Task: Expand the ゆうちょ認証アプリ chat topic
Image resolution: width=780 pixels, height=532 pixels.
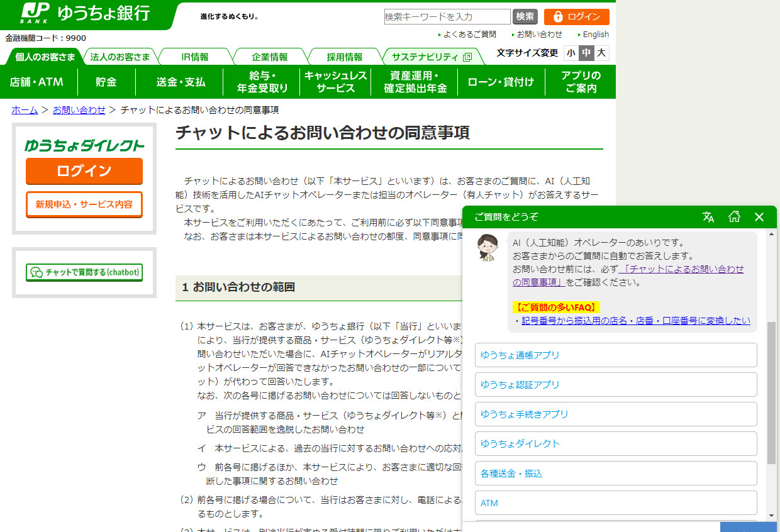Action: point(615,384)
